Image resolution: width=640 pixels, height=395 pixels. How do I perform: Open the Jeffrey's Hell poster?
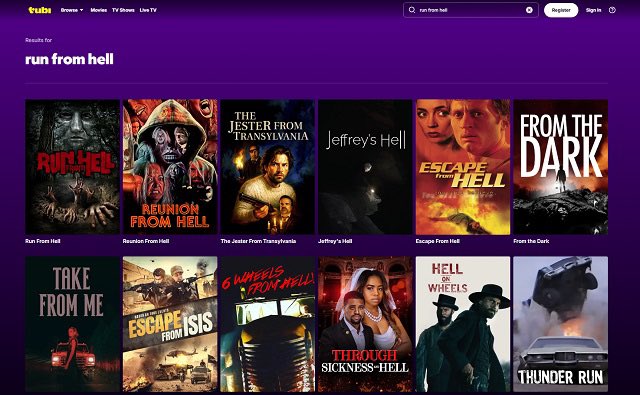(x=365, y=167)
